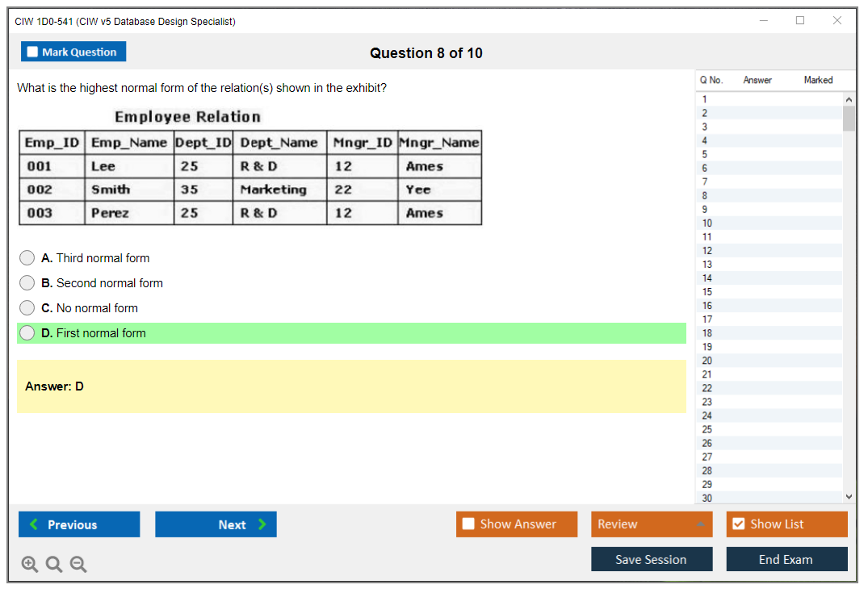This screenshot has width=868, height=593.
Task: Click the zoom out magnifier icon
Action: [78, 565]
